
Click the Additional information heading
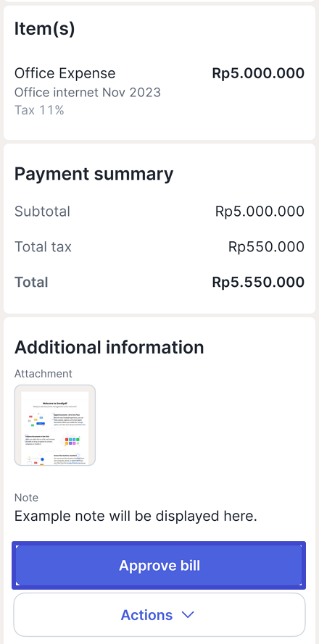(x=109, y=348)
